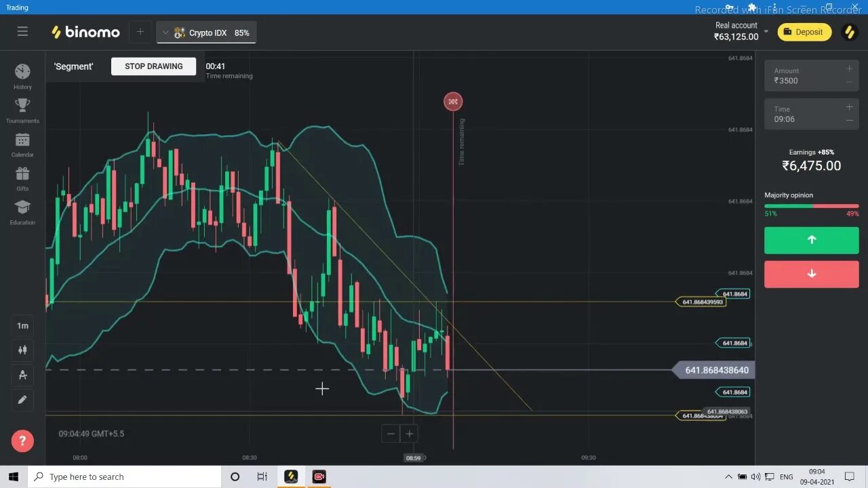The image size is (868, 488).
Task: Open the help question mark button
Action: pos(22,441)
